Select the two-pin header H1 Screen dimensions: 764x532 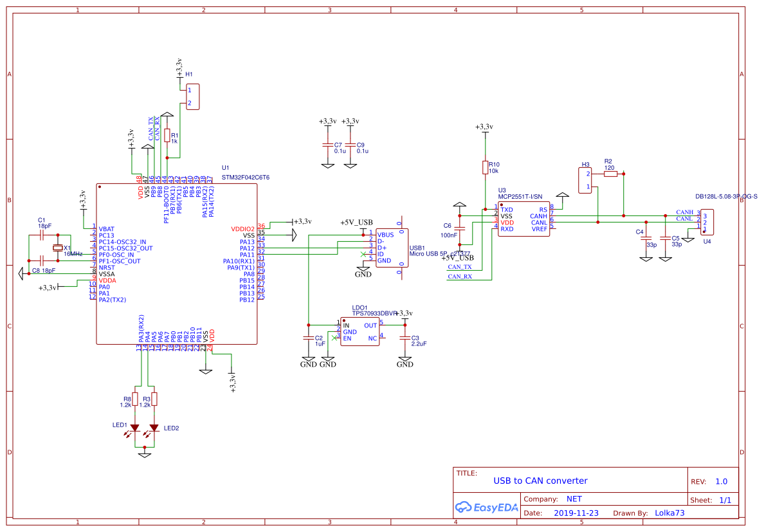(193, 96)
